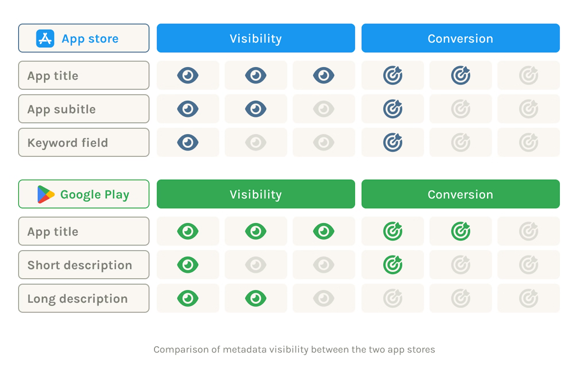Viewport: 588px width, 368px height.
Task: Toggle the blue eye in Keyword field row
Action: tap(188, 142)
